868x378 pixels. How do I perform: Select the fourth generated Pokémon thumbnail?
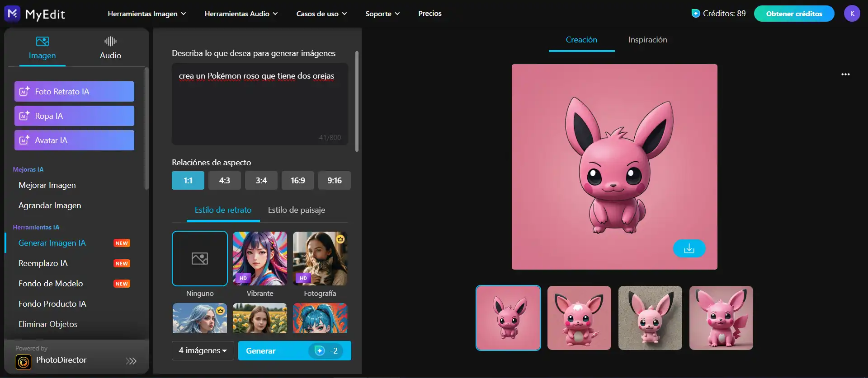coord(721,318)
